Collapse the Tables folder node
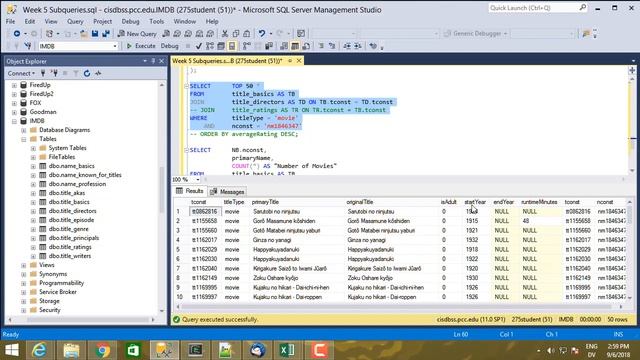This screenshot has height=360, width=640. point(24,139)
